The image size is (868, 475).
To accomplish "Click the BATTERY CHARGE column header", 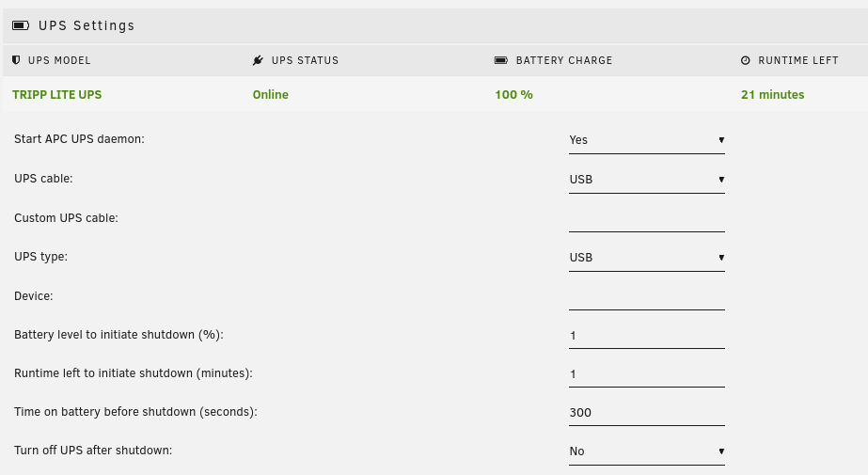I will click(x=564, y=60).
